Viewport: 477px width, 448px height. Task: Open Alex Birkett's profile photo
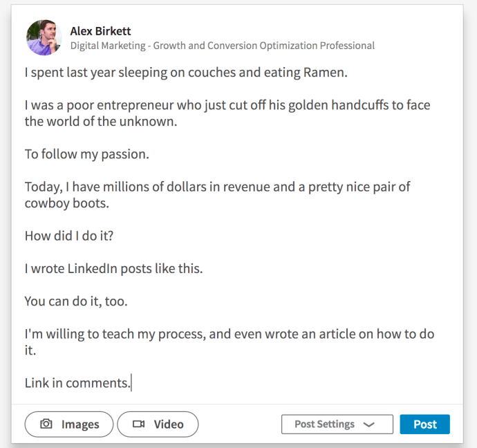(x=44, y=38)
